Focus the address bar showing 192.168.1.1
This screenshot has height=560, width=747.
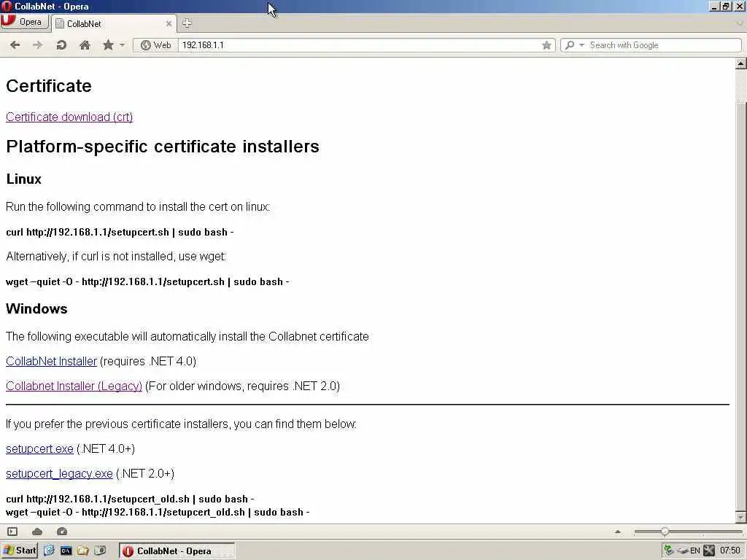[360, 45]
